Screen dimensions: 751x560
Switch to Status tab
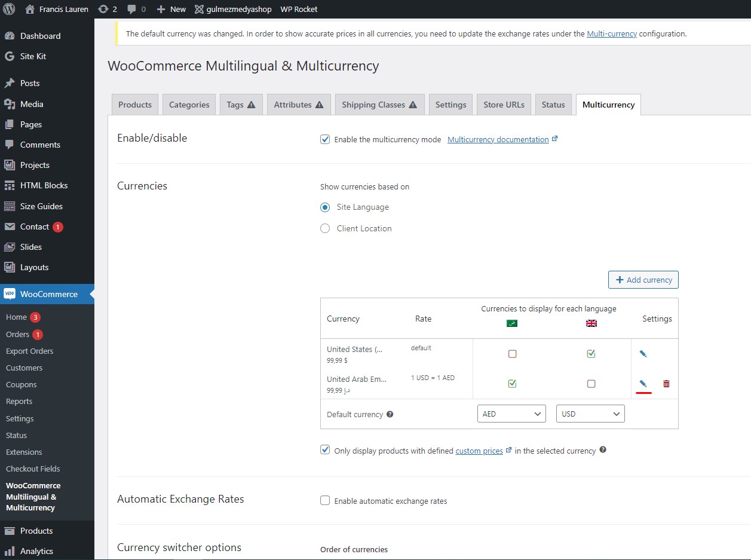tap(553, 105)
